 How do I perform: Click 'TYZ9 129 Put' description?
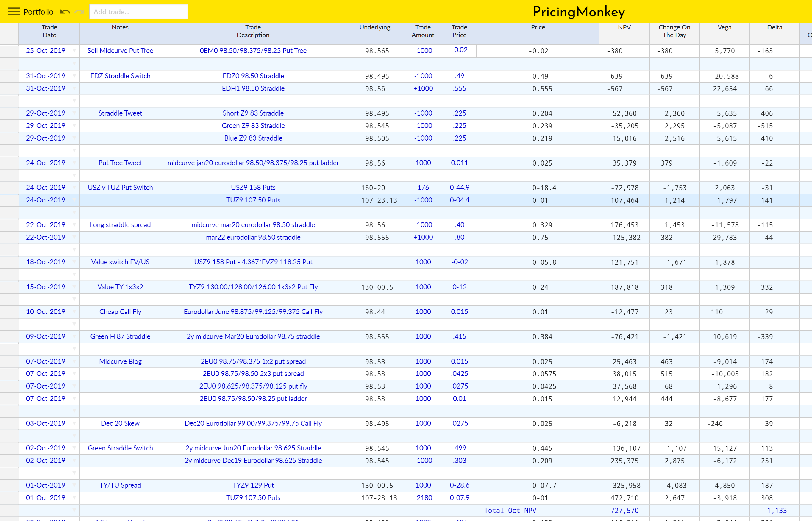point(253,486)
